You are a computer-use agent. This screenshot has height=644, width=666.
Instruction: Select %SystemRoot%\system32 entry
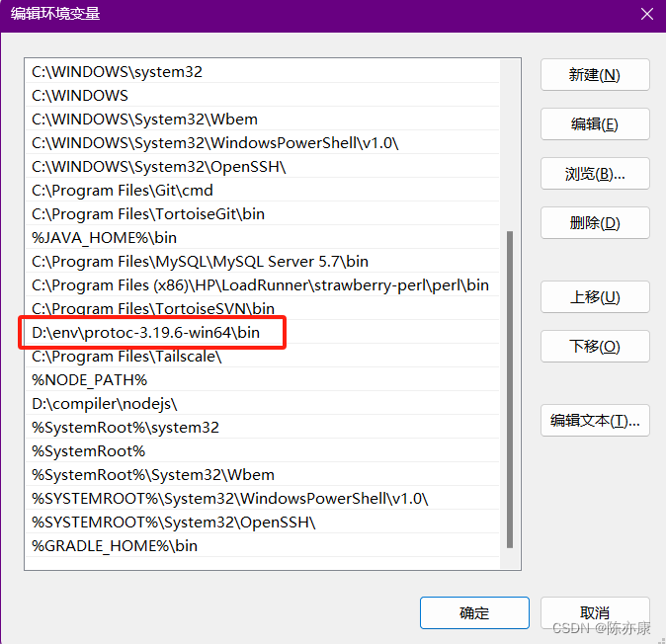pyautogui.click(x=262, y=428)
